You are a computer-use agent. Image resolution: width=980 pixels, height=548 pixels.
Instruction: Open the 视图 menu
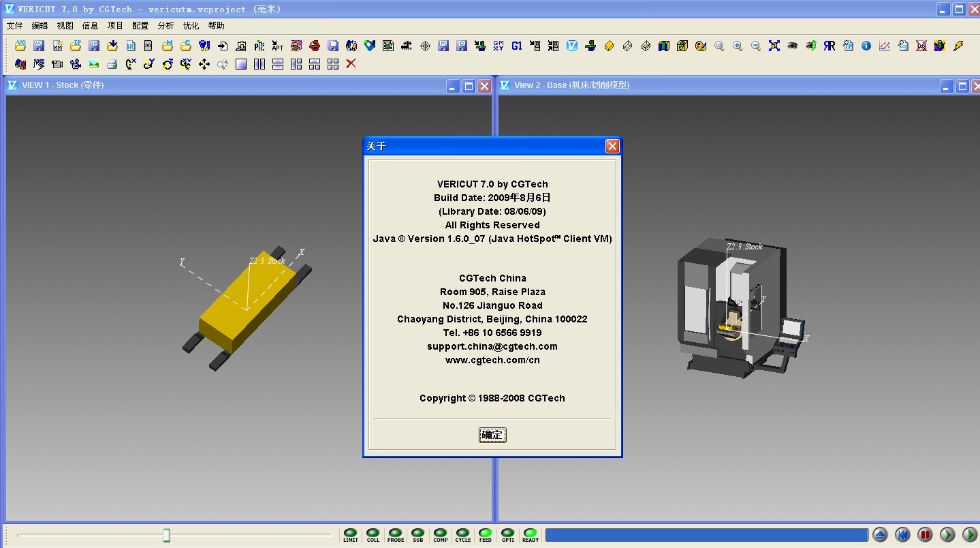click(x=65, y=26)
